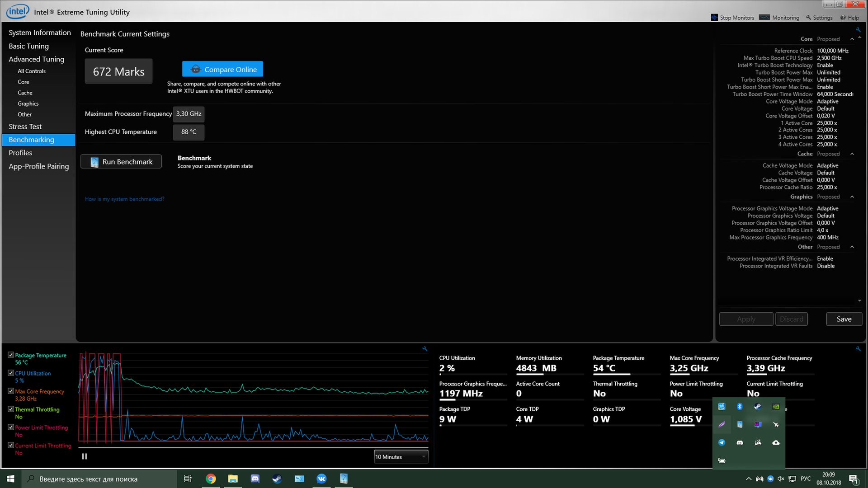Open Advanced Tuning section
Viewport: 868px width, 488px height.
coord(37,59)
